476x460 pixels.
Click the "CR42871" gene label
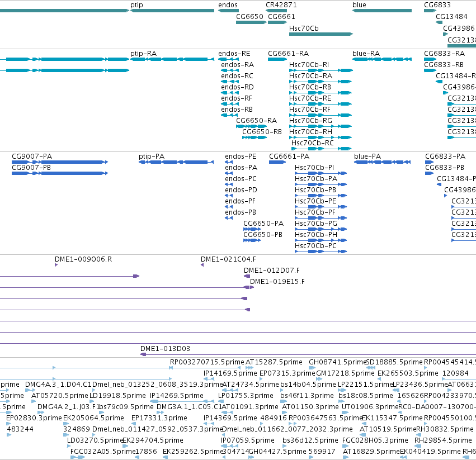281,5
